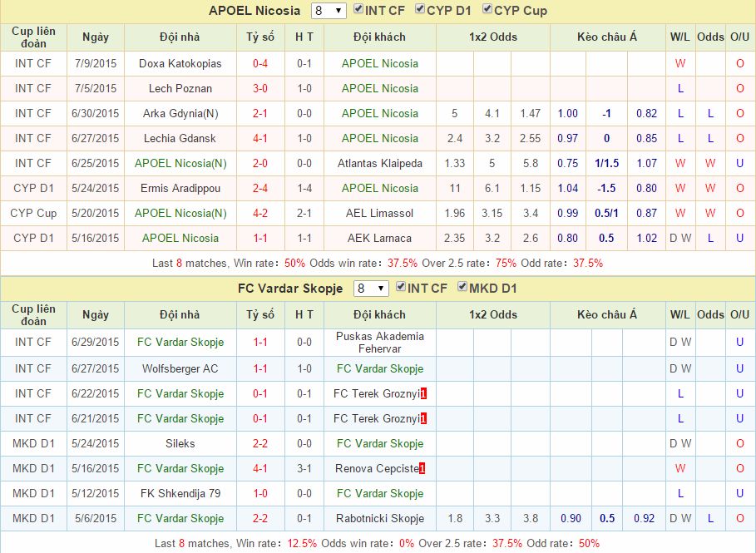Open Lechia Gdansk team link
Screen dimensions: 756x553
[x=180, y=139]
